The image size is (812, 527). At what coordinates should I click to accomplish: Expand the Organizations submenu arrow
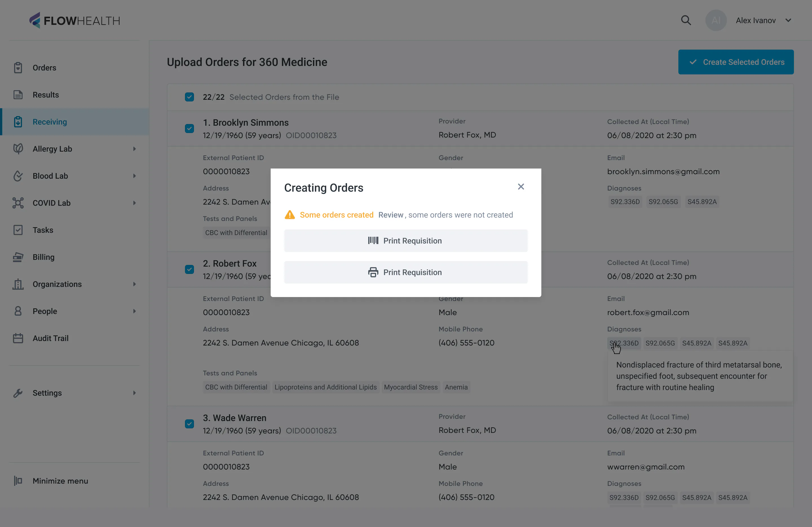tap(134, 284)
